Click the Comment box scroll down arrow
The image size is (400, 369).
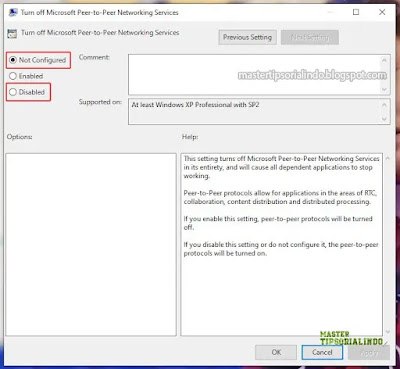point(384,89)
